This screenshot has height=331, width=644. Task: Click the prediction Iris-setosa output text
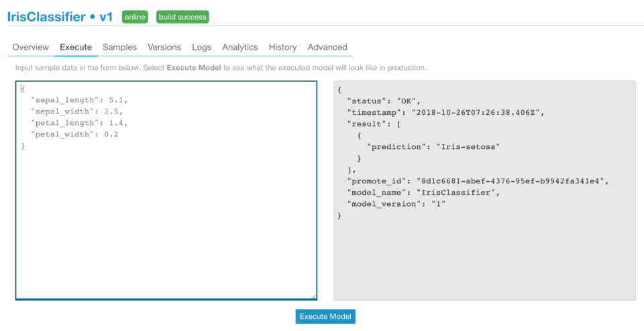pos(434,147)
